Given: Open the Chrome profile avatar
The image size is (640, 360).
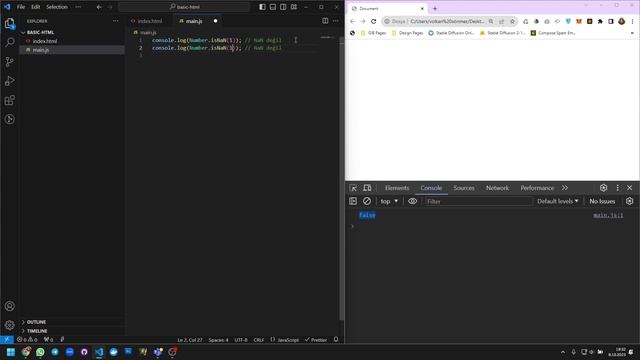Looking at the screenshot, I should (x=621, y=21).
